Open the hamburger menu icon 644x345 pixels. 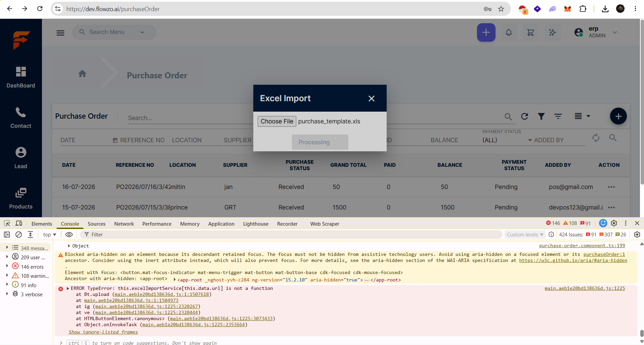[60, 33]
